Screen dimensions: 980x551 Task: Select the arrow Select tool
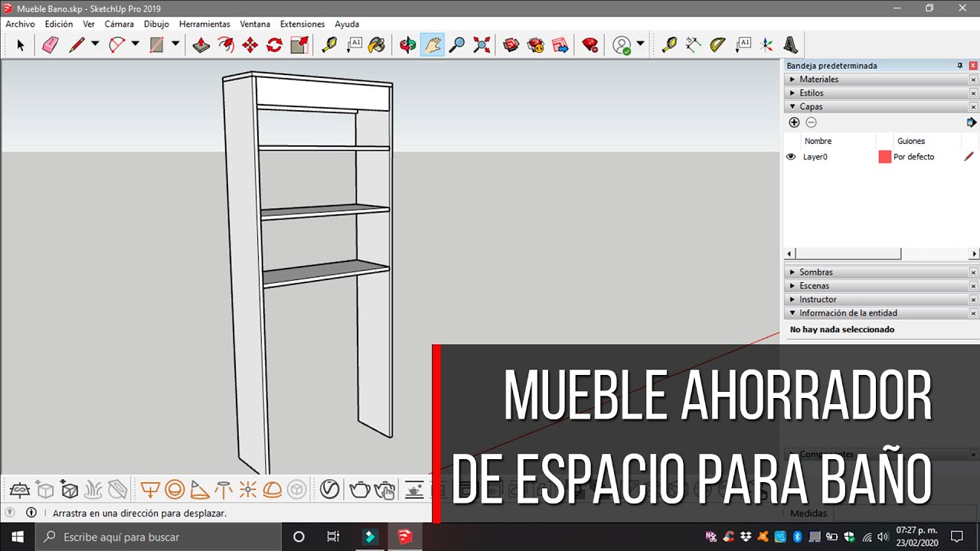tap(21, 45)
